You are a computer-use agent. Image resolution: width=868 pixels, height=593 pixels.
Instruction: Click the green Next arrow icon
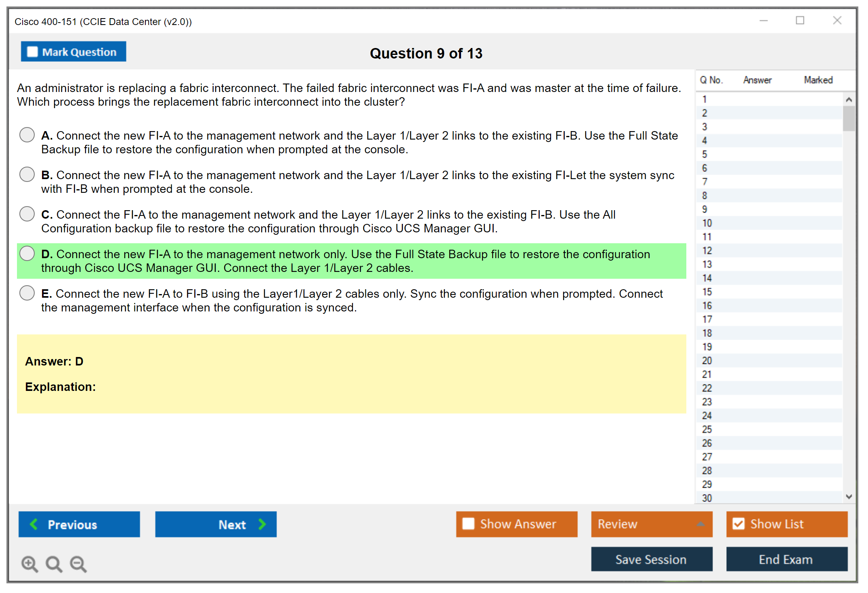click(x=262, y=524)
